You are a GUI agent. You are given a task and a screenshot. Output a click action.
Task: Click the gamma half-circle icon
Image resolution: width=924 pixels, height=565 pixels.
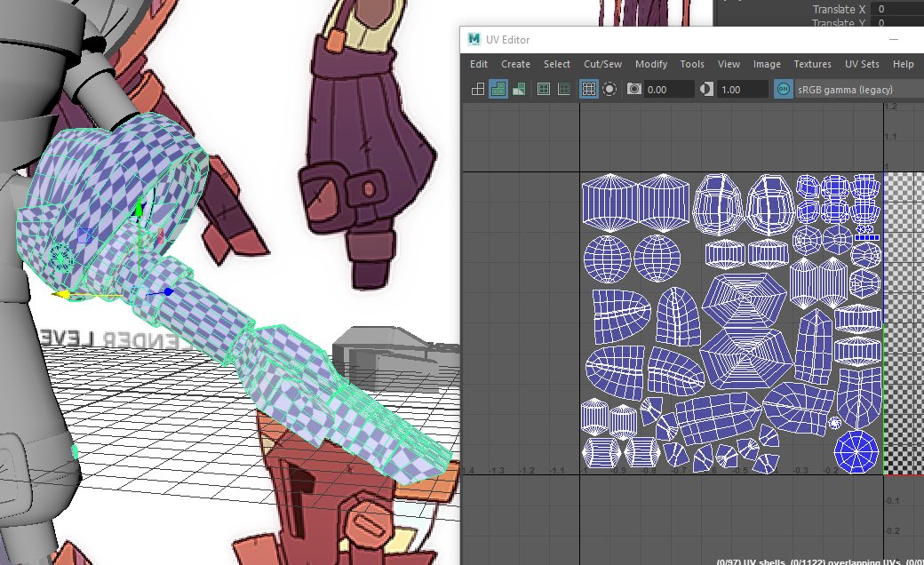pos(706,90)
